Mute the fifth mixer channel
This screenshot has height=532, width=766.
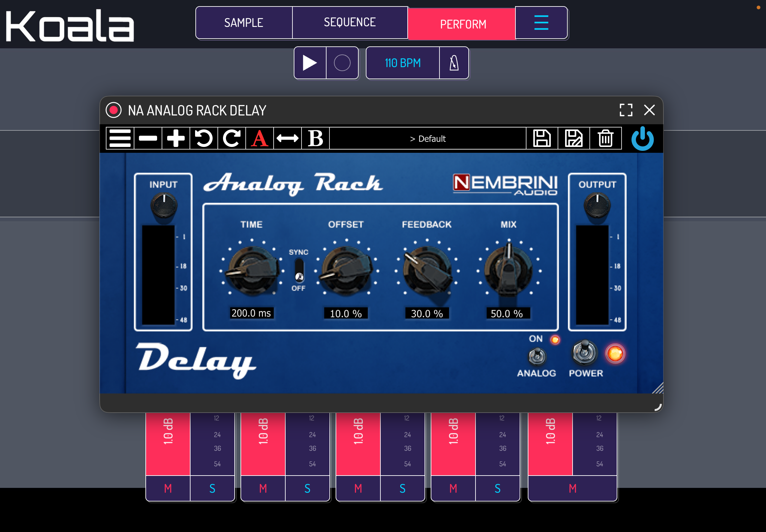(x=573, y=488)
